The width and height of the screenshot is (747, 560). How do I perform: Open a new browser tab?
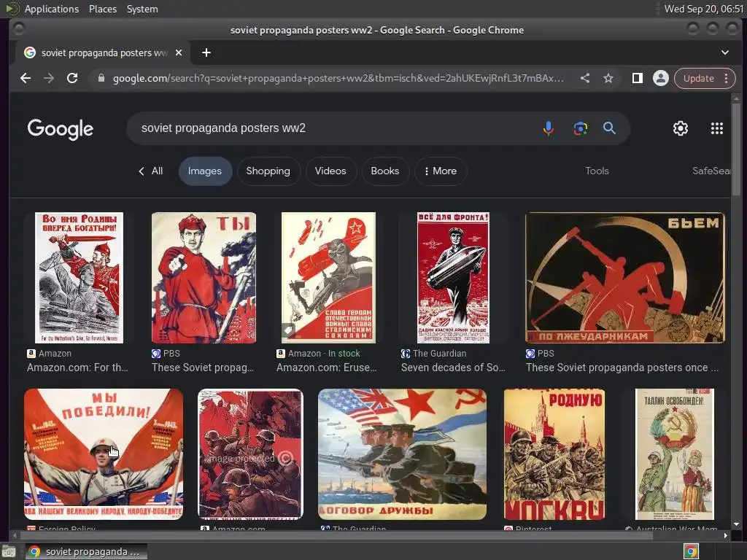pos(206,52)
